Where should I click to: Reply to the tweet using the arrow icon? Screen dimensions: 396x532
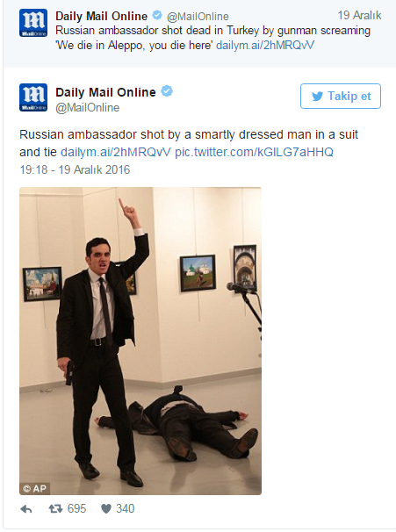pyautogui.click(x=26, y=509)
